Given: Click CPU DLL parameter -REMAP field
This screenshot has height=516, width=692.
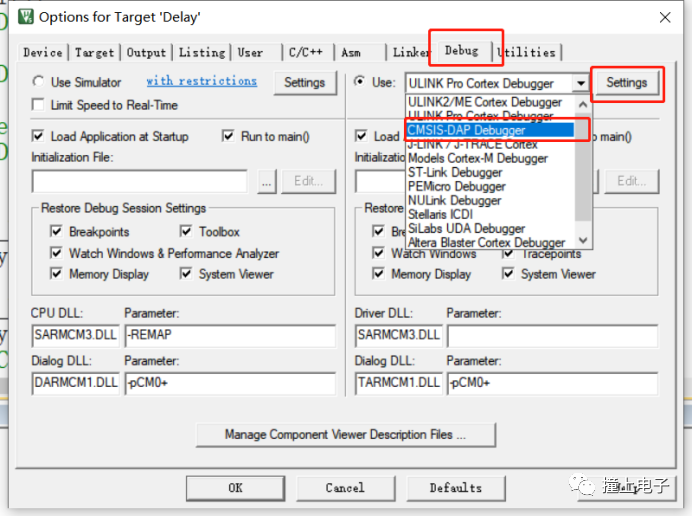Looking at the screenshot, I should click(x=230, y=335).
